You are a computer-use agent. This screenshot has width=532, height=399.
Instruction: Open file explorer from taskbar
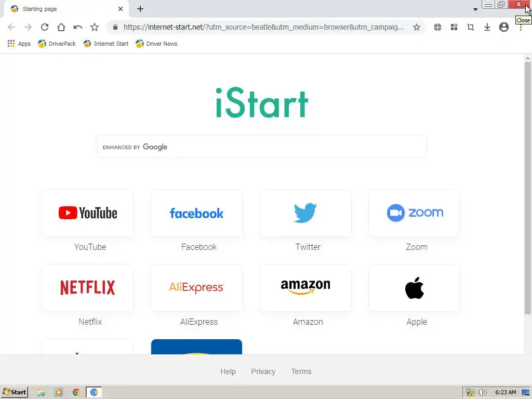41,393
